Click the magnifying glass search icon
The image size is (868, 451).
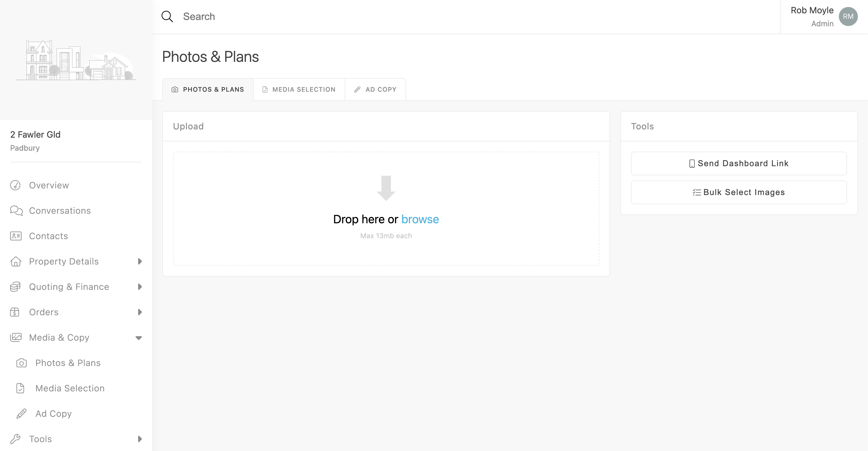167,16
